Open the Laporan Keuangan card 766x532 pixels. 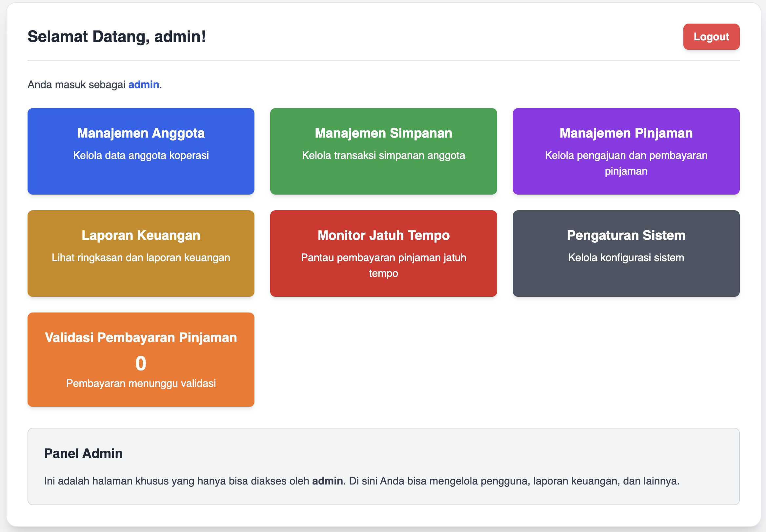[x=141, y=253]
